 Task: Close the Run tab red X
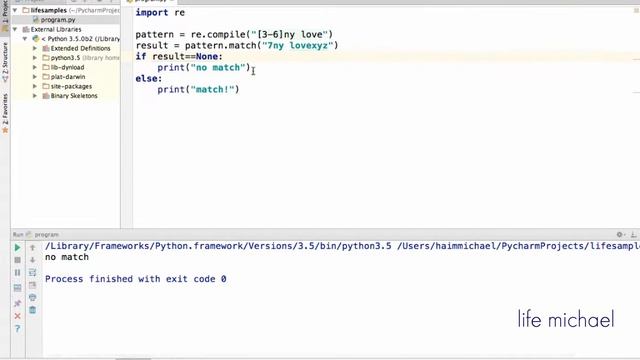(x=17, y=316)
